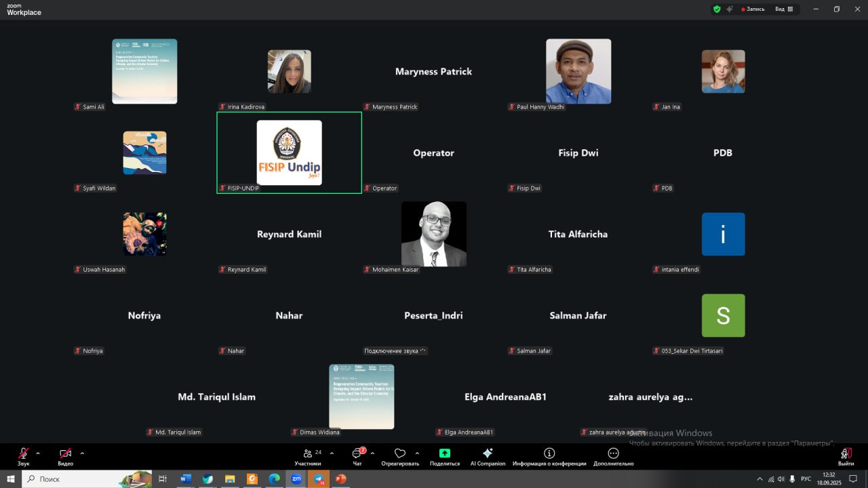
Task: Click the Windows taskbar Поиск search box
Action: coord(75,479)
